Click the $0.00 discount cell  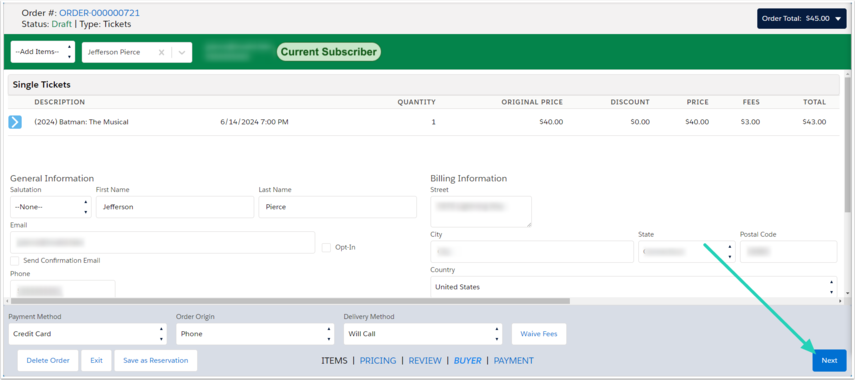tap(640, 122)
